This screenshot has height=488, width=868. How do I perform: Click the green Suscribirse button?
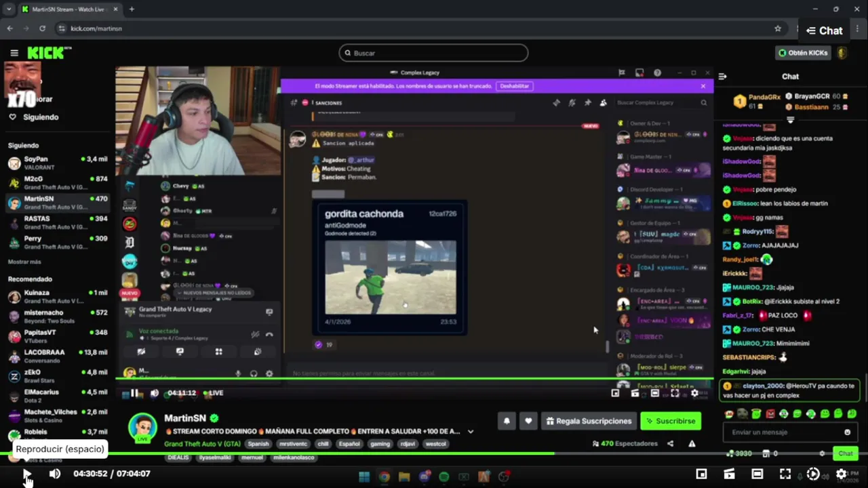click(x=671, y=421)
